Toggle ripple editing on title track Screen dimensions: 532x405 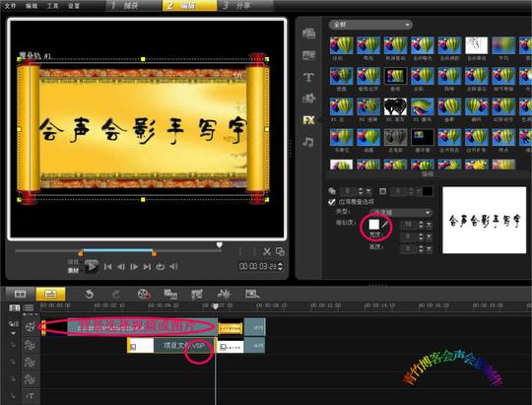click(x=13, y=396)
